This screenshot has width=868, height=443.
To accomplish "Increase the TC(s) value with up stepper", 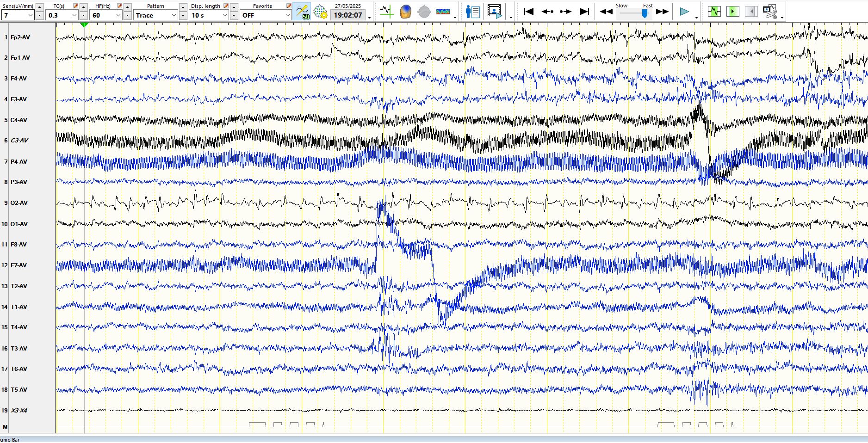I will pyautogui.click(x=83, y=6).
